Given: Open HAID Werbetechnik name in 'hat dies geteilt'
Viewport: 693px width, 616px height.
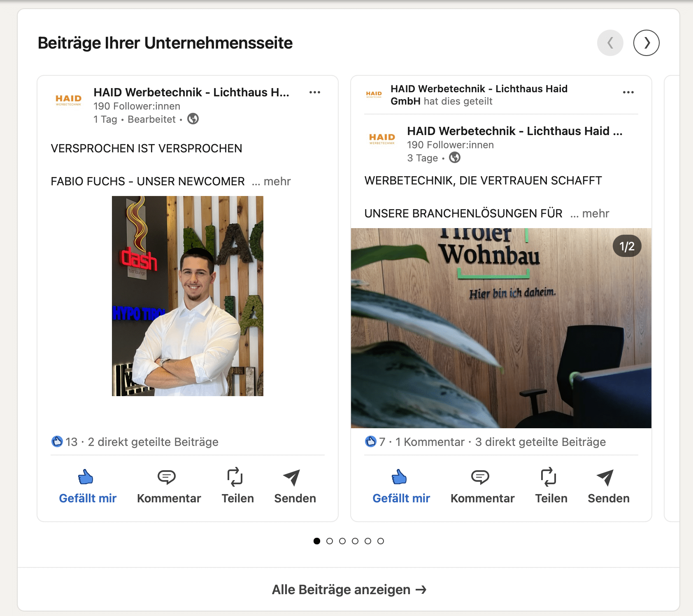Looking at the screenshot, I should [x=479, y=95].
